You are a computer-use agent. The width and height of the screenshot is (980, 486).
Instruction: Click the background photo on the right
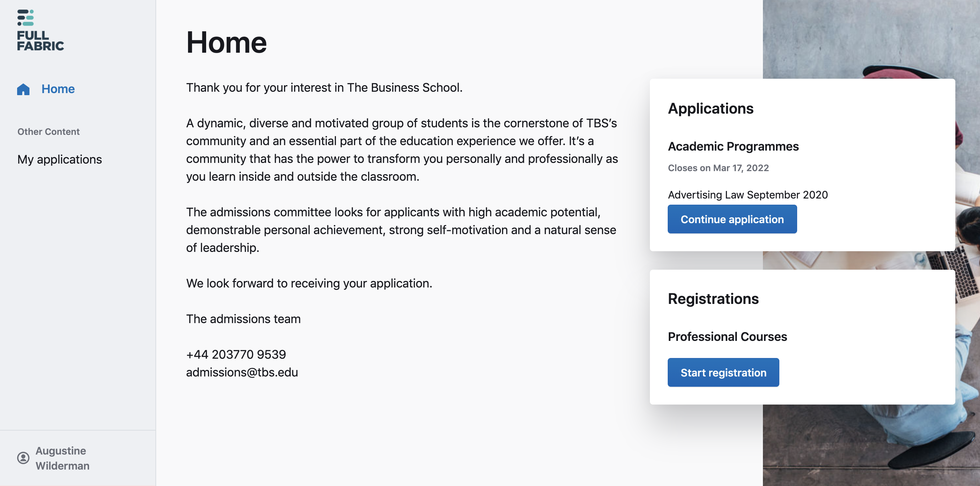(x=871, y=445)
